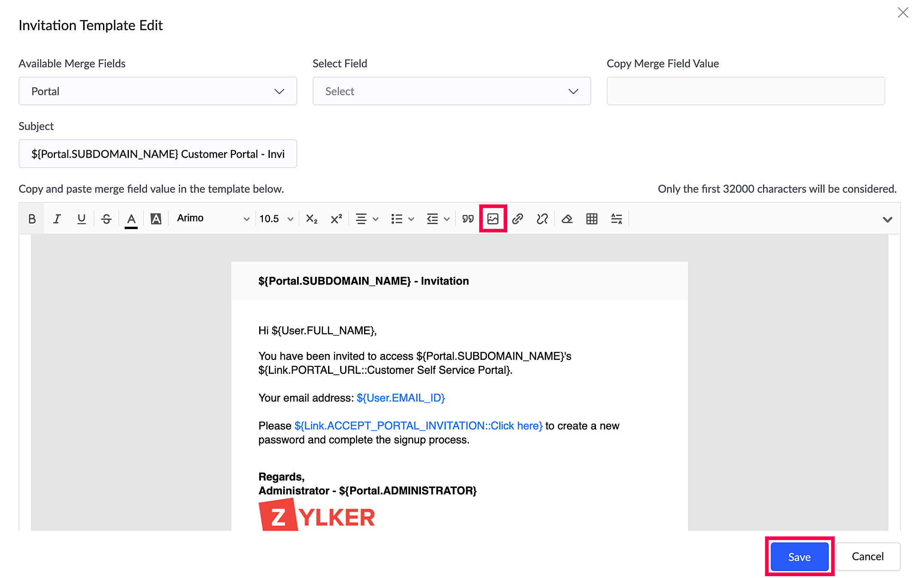Click the Remove Link icon

[542, 219]
